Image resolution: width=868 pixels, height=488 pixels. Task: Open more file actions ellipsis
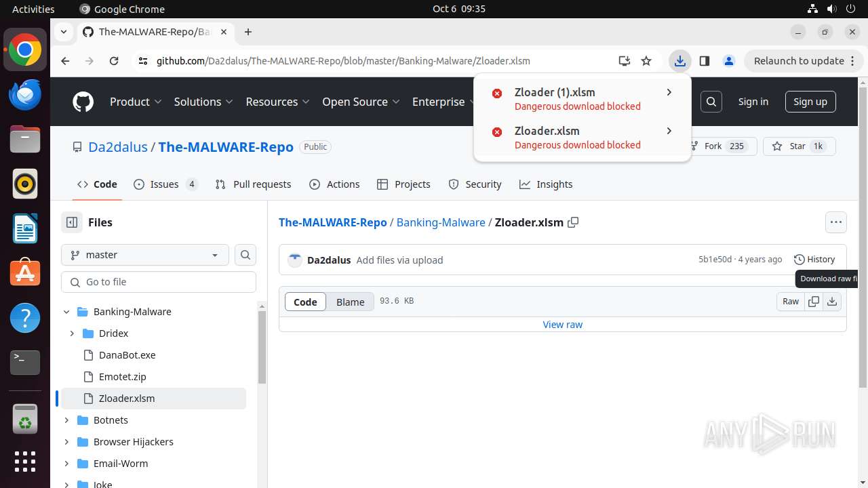coord(836,222)
